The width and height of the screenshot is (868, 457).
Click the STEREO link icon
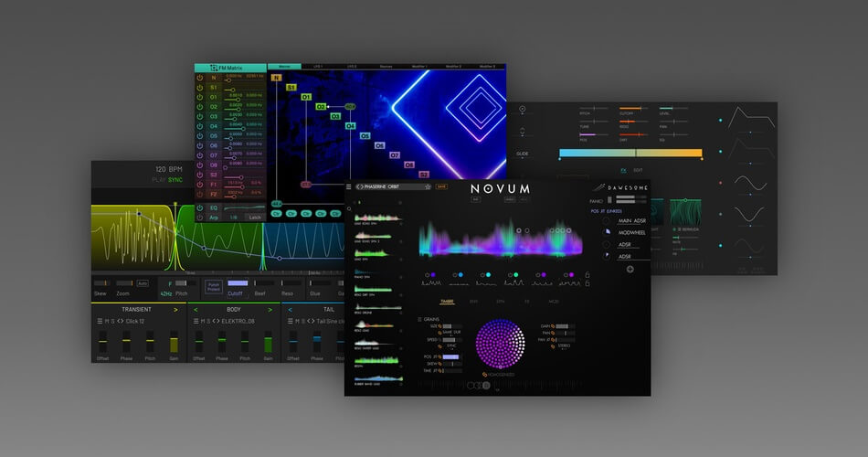click(x=553, y=346)
